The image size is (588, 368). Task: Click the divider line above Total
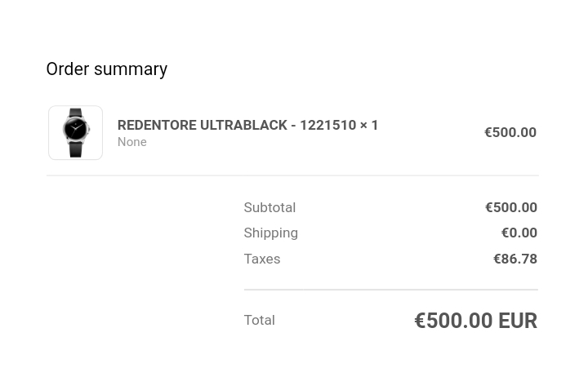[x=390, y=290]
